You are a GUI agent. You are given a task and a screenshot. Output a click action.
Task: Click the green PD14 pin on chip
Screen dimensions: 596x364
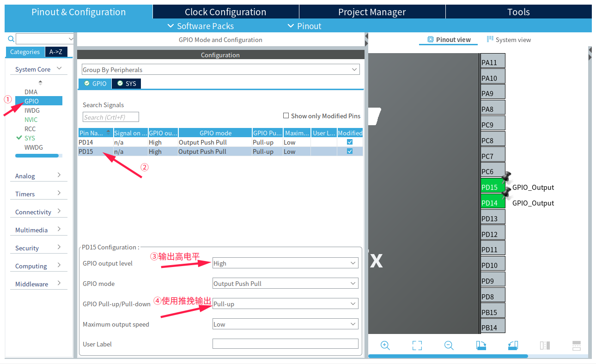click(493, 203)
